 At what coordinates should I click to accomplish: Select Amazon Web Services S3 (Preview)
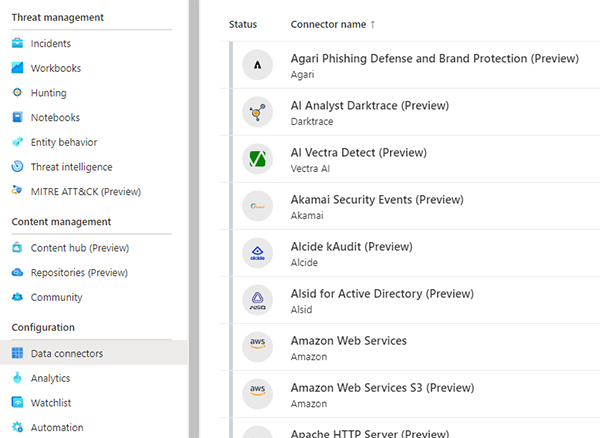coord(382,388)
